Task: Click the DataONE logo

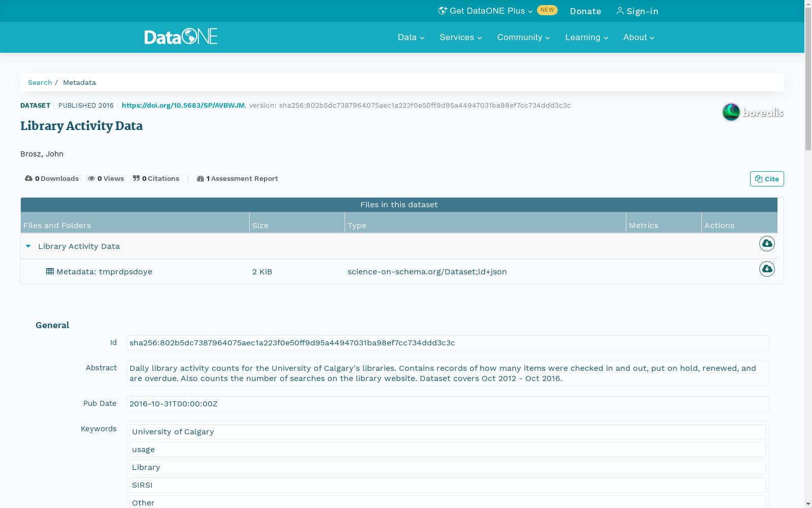Action: [181, 37]
